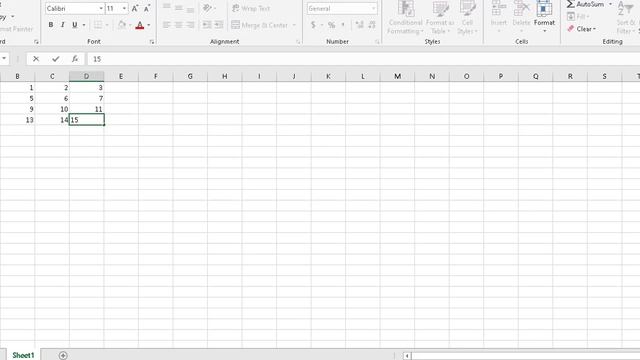Open AutoSum dropdown arrow
The image size is (640, 360).
610,4
